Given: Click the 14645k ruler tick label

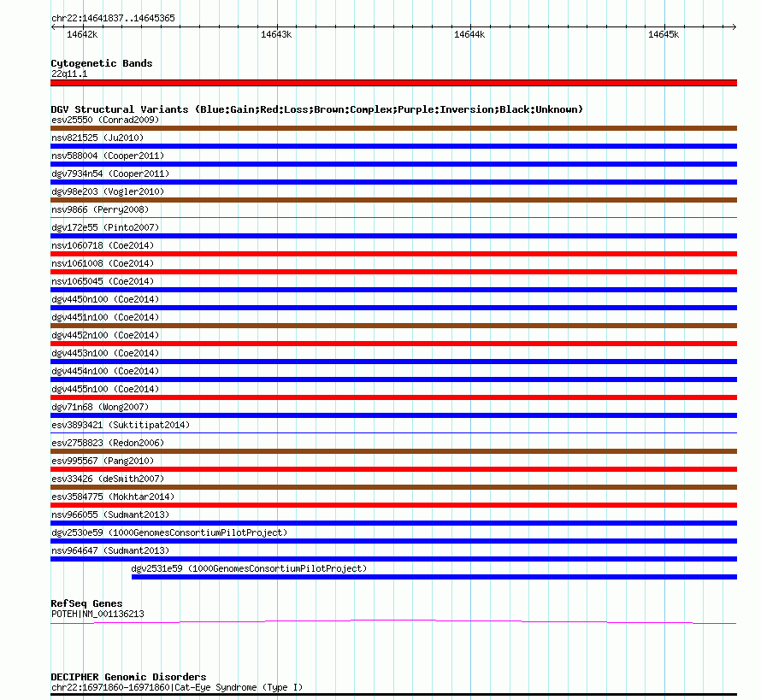Looking at the screenshot, I should point(664,34).
